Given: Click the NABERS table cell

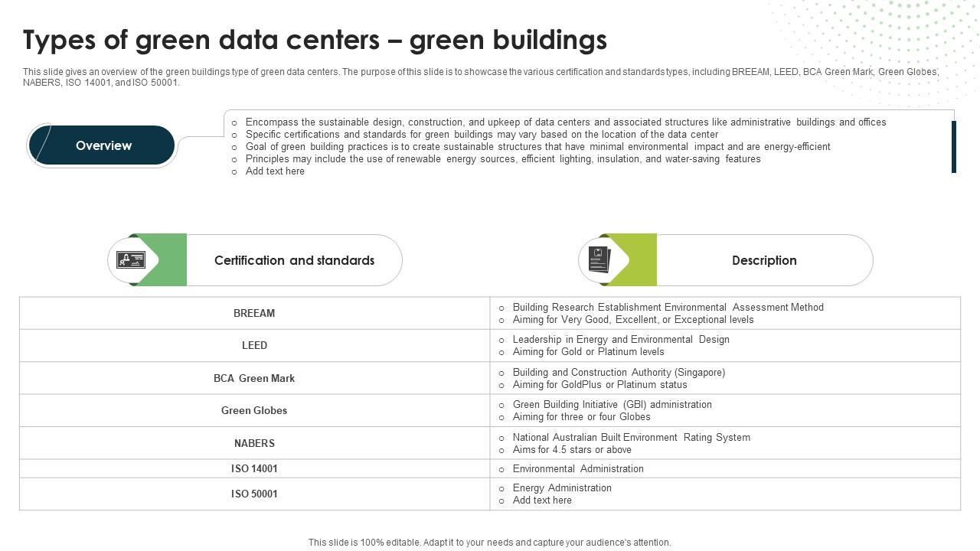Looking at the screenshot, I should (x=254, y=443).
